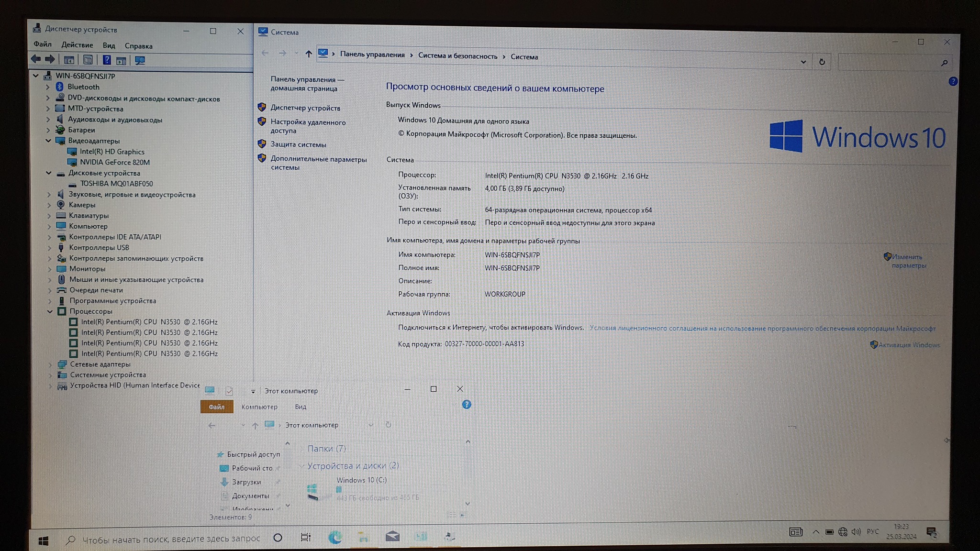
Task: Collapse the Процессоры tree node
Action: [x=50, y=311]
